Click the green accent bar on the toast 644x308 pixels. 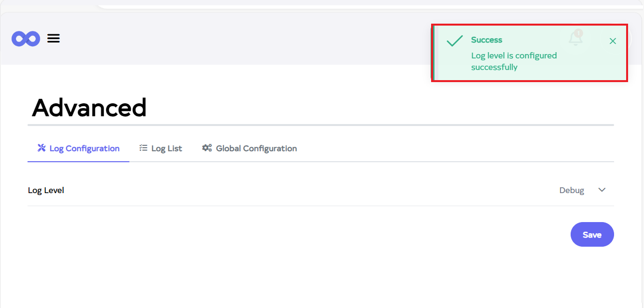(434, 53)
